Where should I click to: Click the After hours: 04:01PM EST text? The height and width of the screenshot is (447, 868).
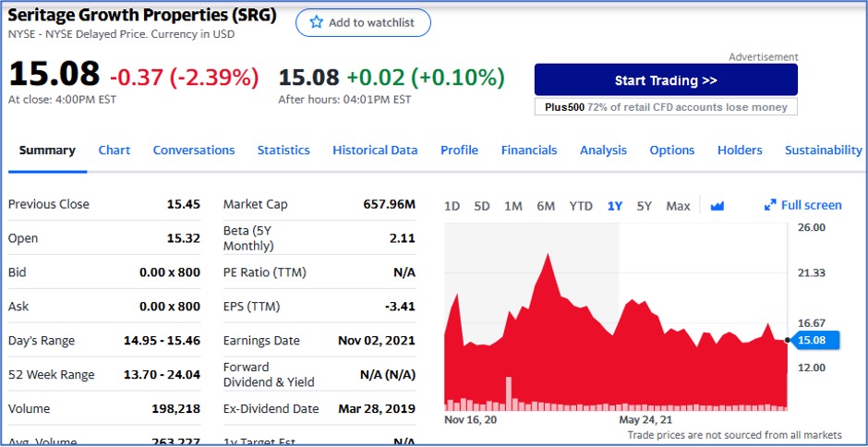click(344, 100)
